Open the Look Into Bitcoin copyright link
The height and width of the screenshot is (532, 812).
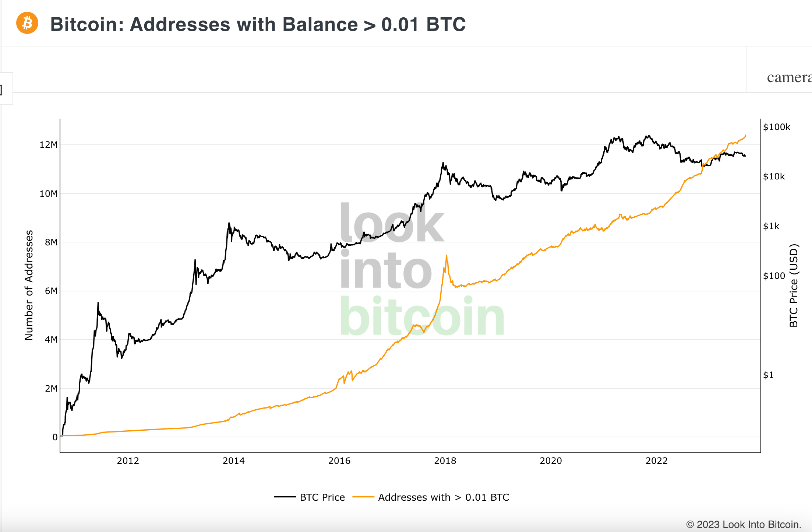coord(744,524)
